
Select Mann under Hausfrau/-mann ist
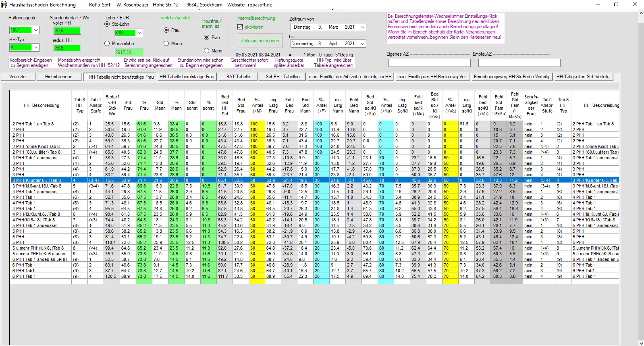pyautogui.click(x=207, y=51)
